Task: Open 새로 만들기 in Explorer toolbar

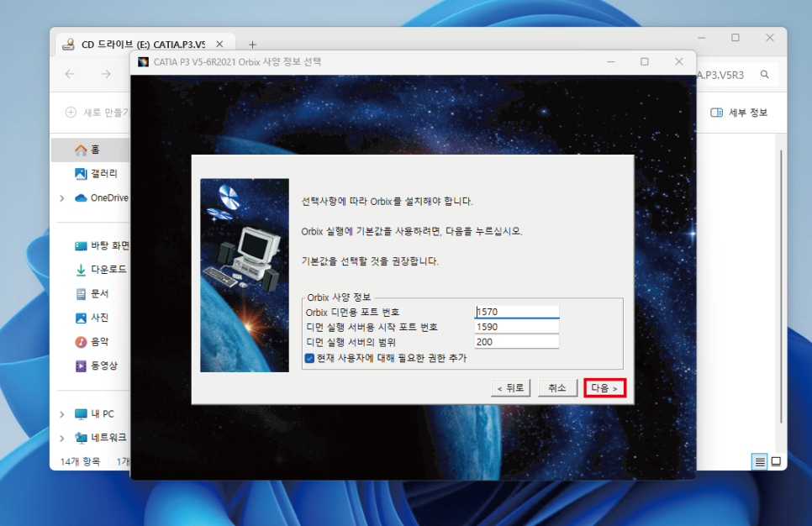Action: tap(97, 113)
